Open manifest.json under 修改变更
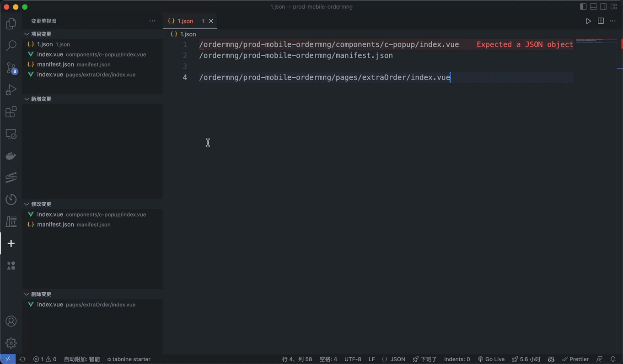 coord(92,225)
